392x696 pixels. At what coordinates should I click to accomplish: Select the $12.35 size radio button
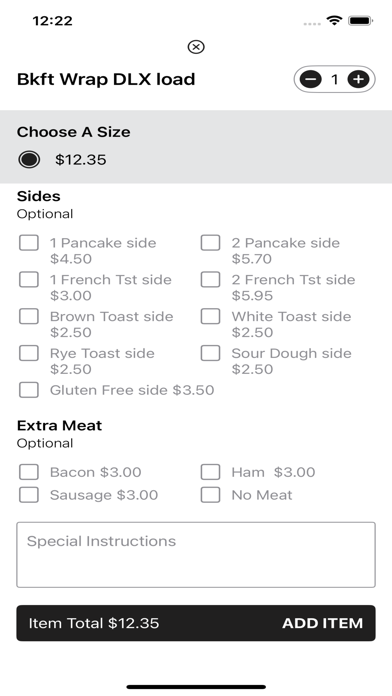(x=29, y=159)
